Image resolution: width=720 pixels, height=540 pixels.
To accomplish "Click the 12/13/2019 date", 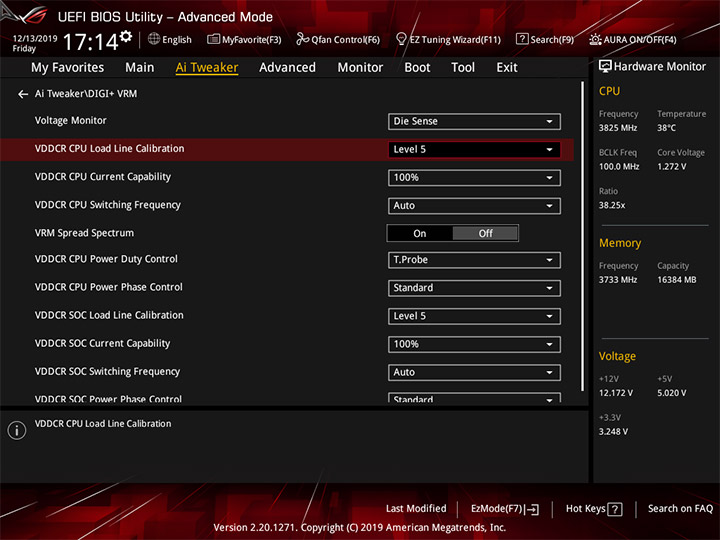I will (x=35, y=39).
